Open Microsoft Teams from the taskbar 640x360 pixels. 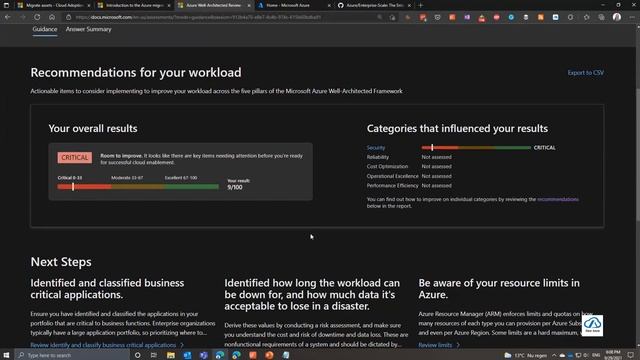[204, 355]
